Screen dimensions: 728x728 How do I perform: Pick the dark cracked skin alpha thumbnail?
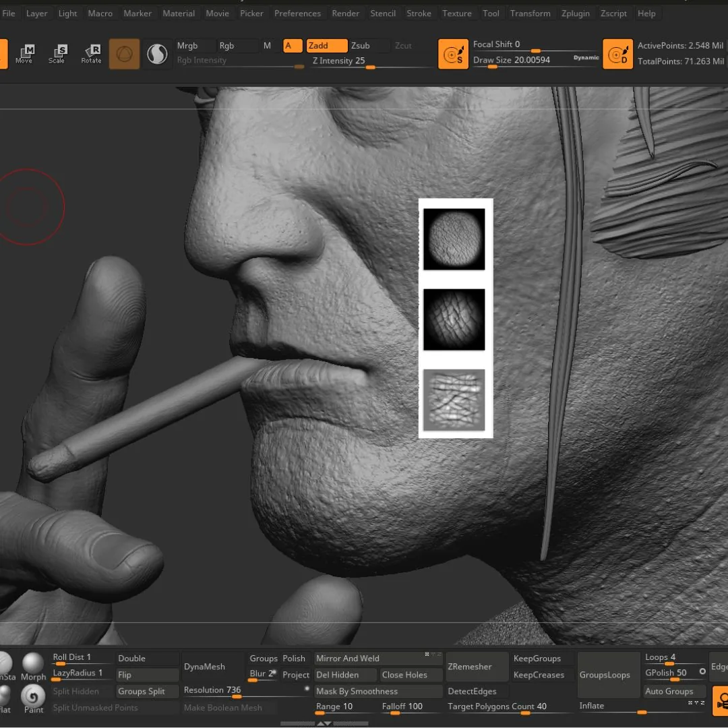(454, 320)
